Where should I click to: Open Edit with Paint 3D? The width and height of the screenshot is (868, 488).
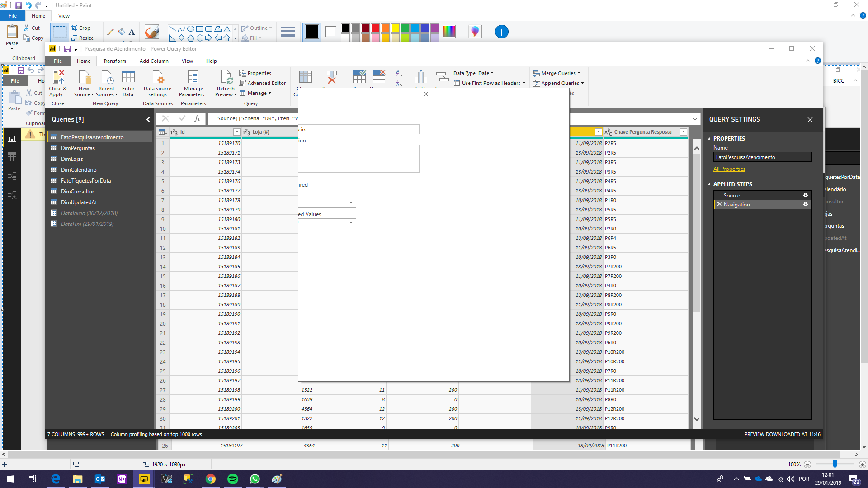[x=475, y=32]
